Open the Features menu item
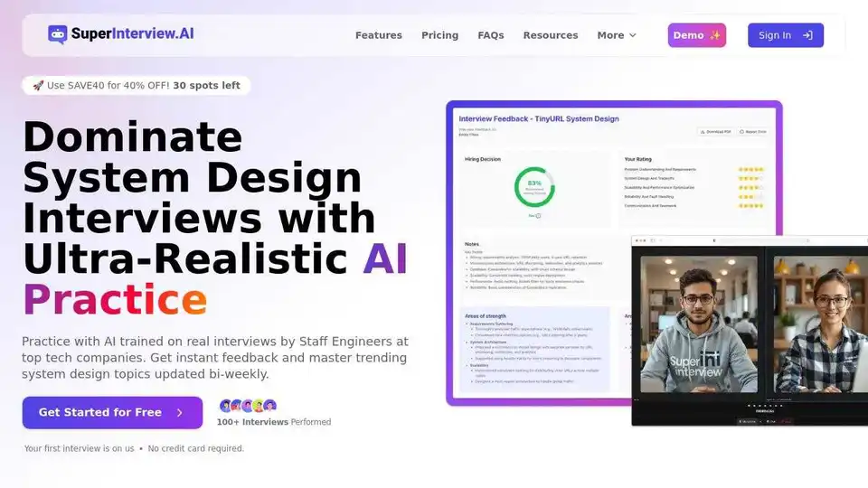Screen dimensions: 868x488 379,35
